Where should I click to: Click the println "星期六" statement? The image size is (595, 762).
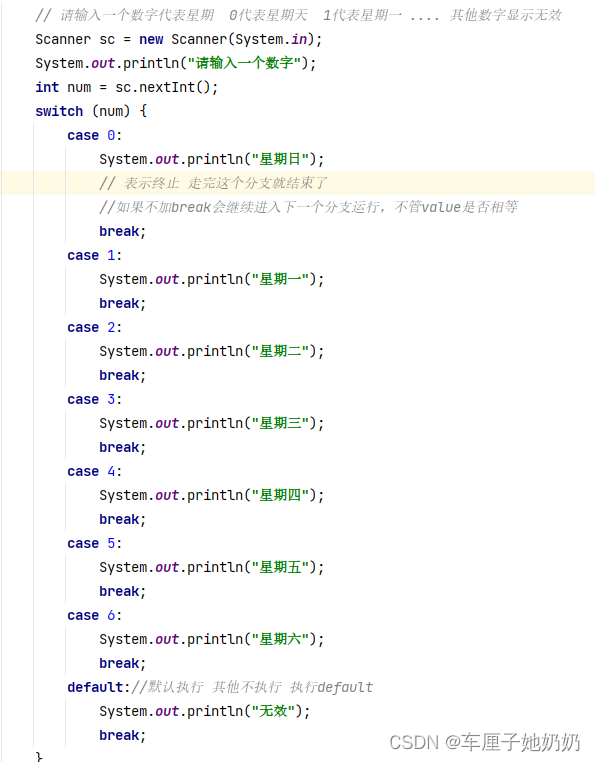pos(211,639)
